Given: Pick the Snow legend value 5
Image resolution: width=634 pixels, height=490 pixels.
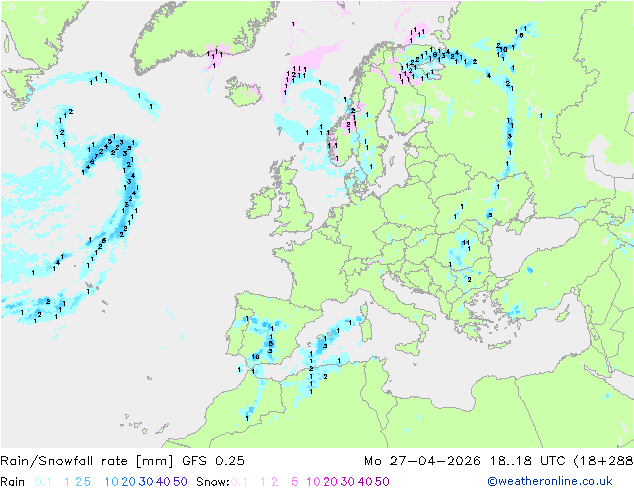Looking at the screenshot, I should (295, 482).
